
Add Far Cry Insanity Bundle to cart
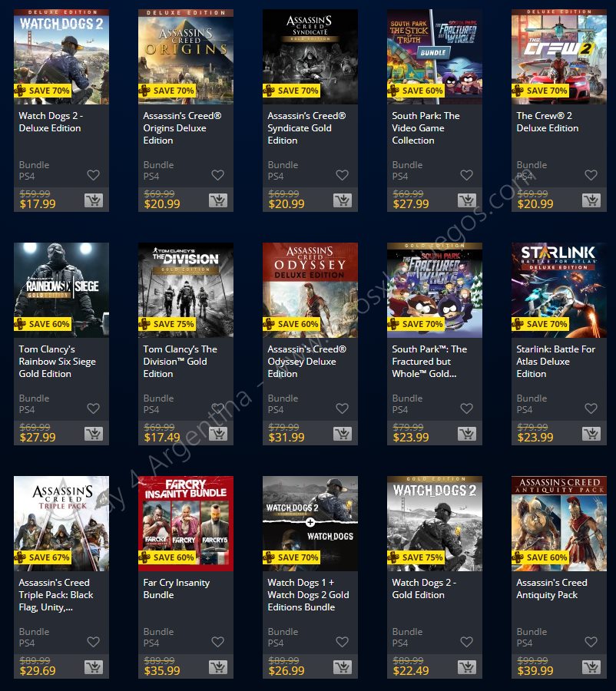coord(218,668)
